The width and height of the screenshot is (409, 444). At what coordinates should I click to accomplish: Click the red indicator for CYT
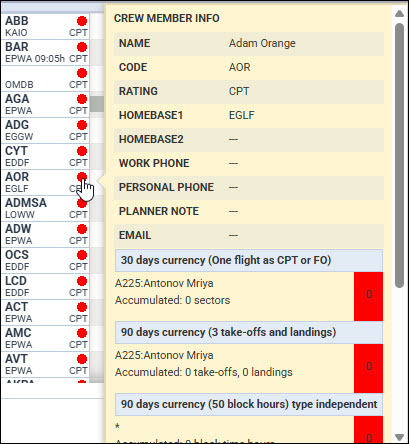click(82, 151)
